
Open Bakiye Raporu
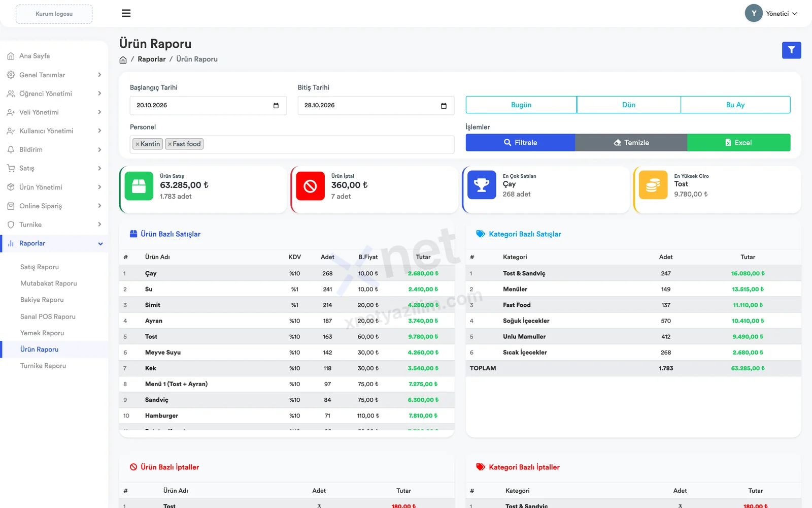coord(42,300)
